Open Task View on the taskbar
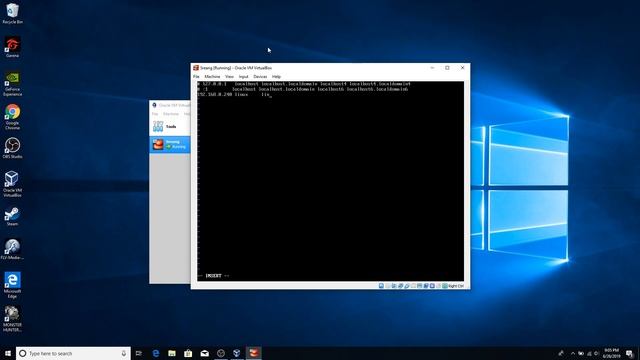This screenshot has width=640, height=360. click(x=139, y=353)
